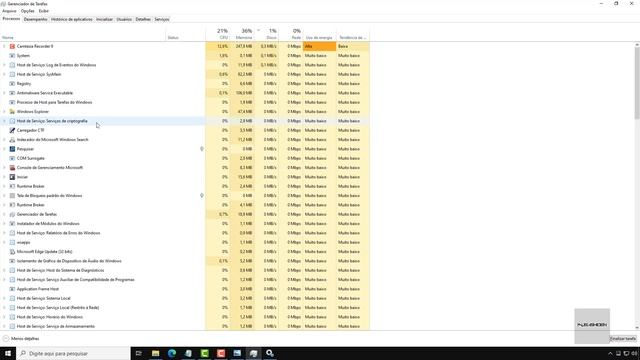Viewport: 640px width, 360px height.
Task: Click the Alta energy usage cell for Camtasia
Action: (320, 46)
